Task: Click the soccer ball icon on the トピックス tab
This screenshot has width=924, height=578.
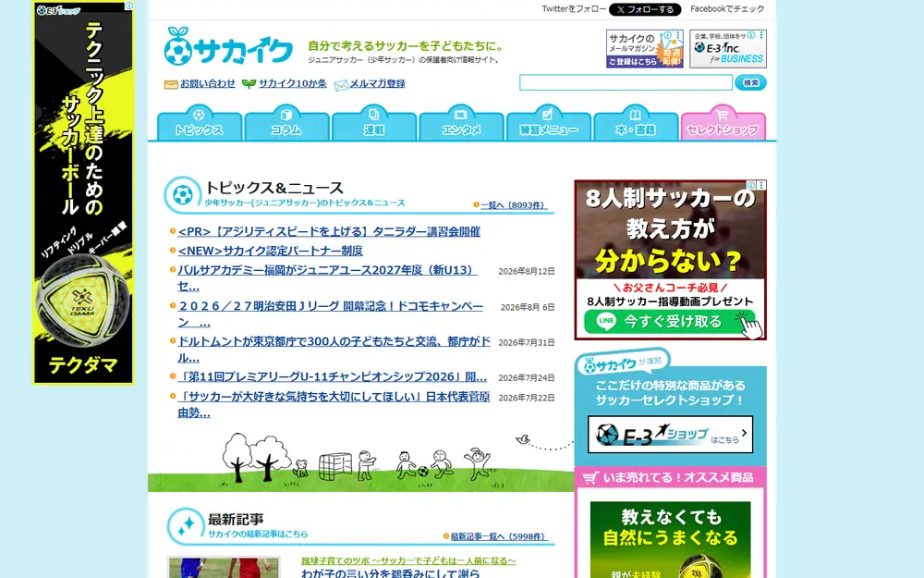Action: (200, 115)
